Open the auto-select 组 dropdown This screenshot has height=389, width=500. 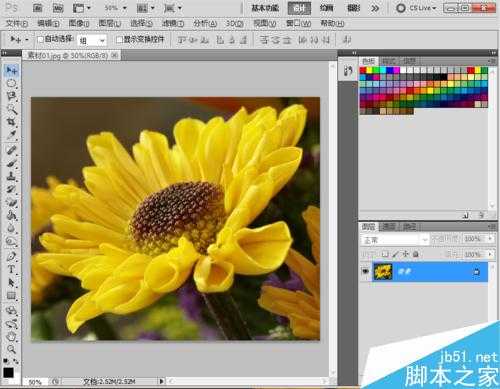[92, 40]
